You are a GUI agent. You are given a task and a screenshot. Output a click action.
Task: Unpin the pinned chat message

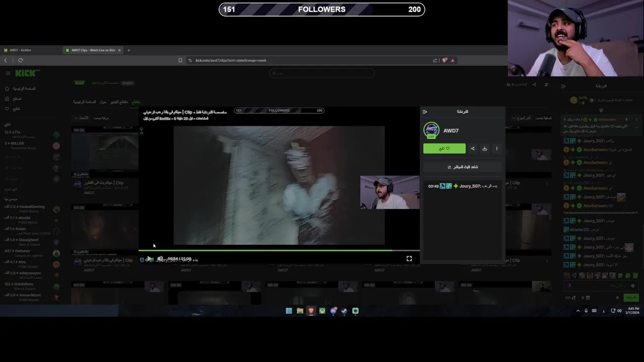click(626, 120)
